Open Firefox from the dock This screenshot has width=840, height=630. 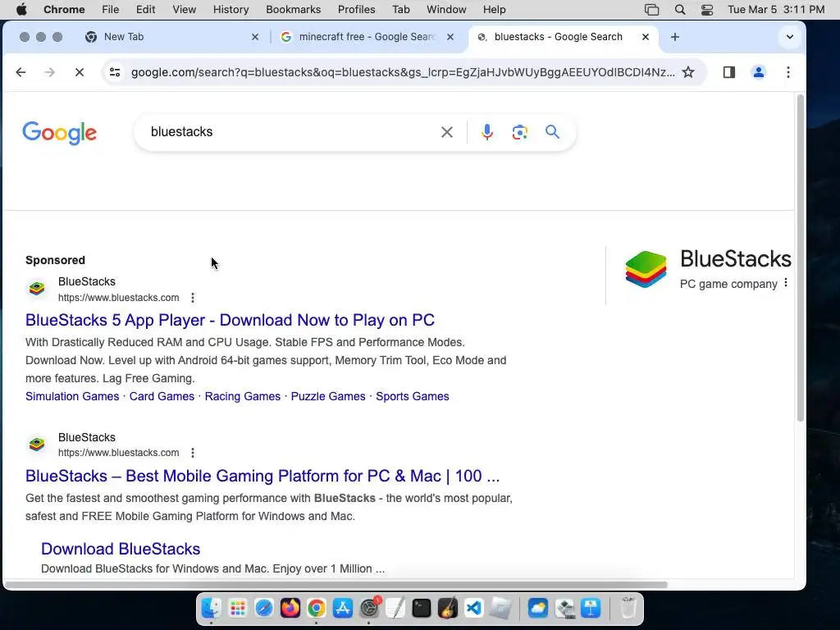point(290,609)
